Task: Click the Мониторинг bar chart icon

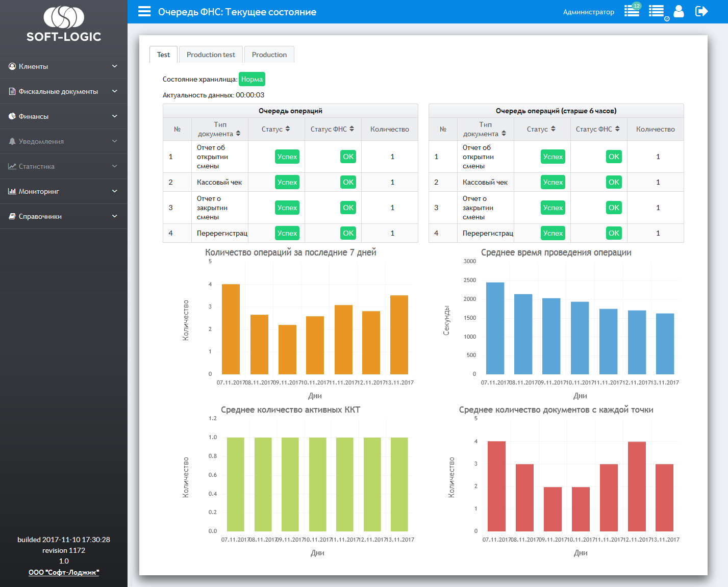Action: (12, 191)
